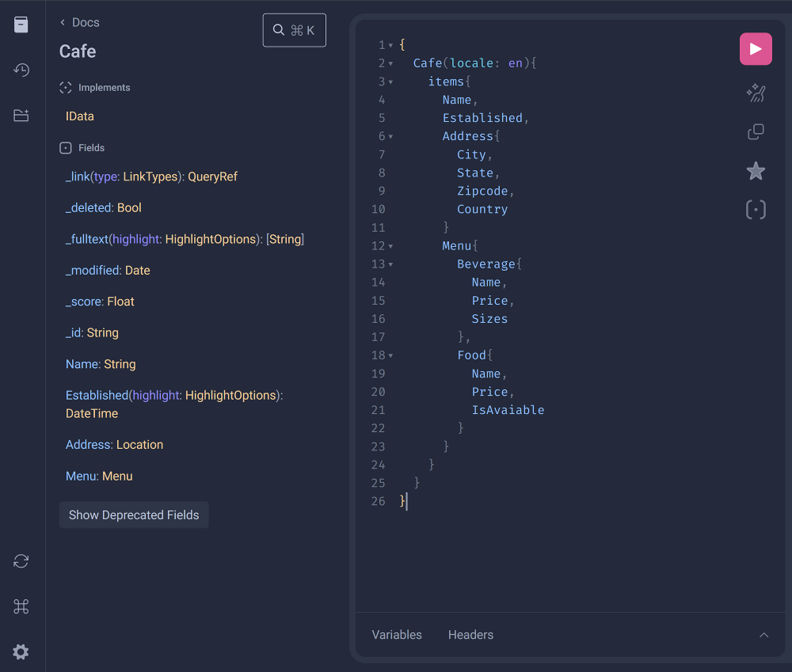The image size is (792, 672).
Task: Click Show Deprecated Fields button
Action: (x=134, y=514)
